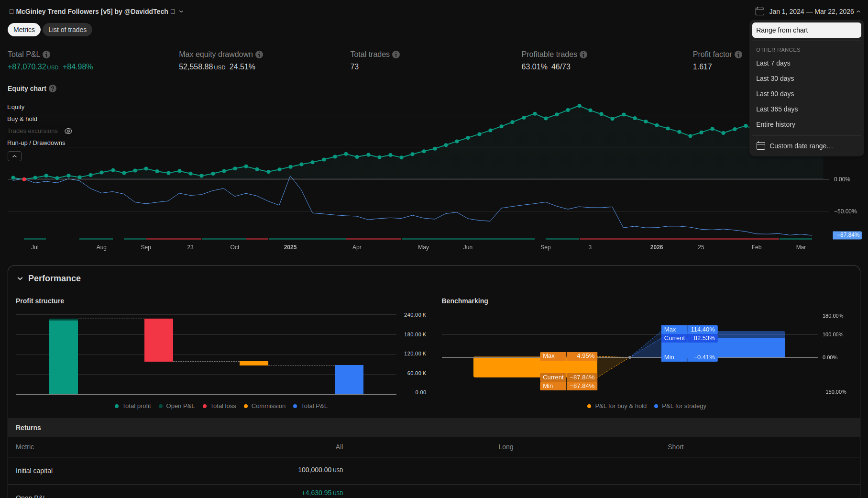Click the Profit factor info icon

click(x=738, y=55)
